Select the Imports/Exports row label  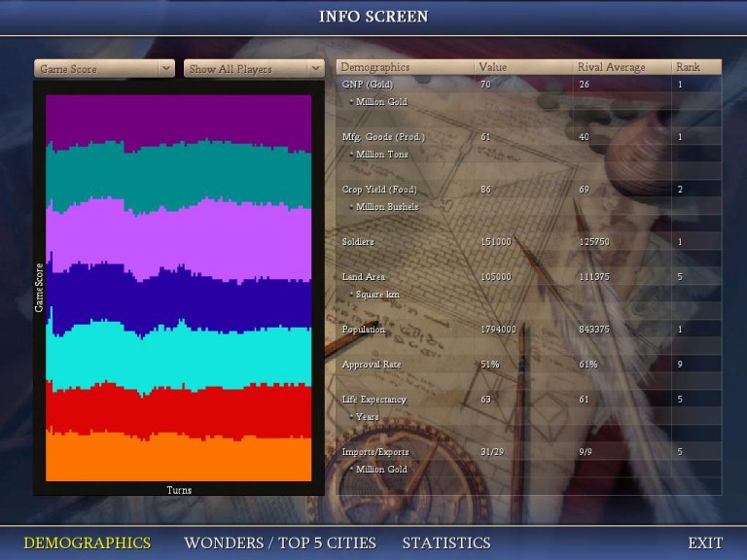pyautogui.click(x=375, y=452)
